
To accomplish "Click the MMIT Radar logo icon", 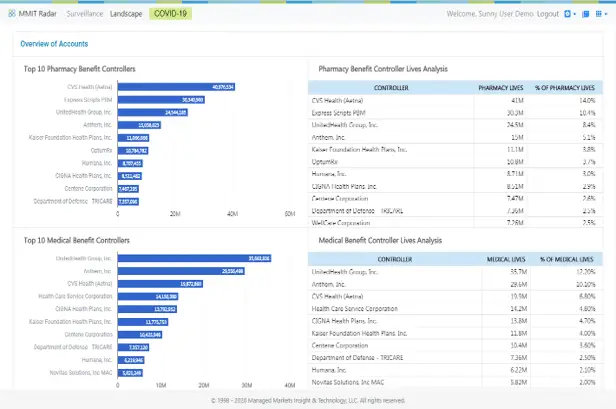I will point(11,15).
